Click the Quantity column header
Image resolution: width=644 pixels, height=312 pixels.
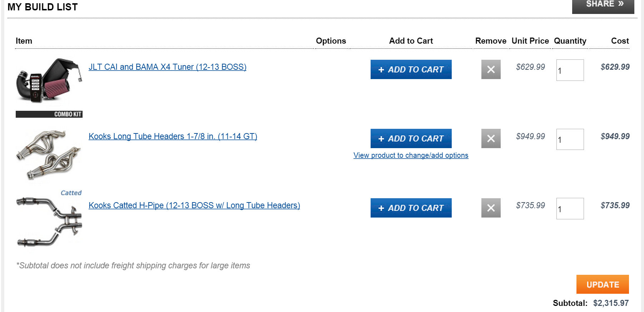570,41
